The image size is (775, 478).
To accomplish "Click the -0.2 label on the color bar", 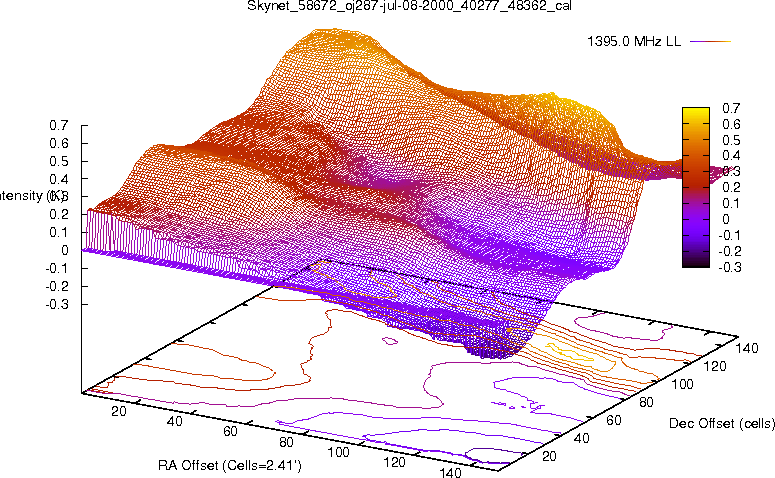I will pyautogui.click(x=730, y=251).
